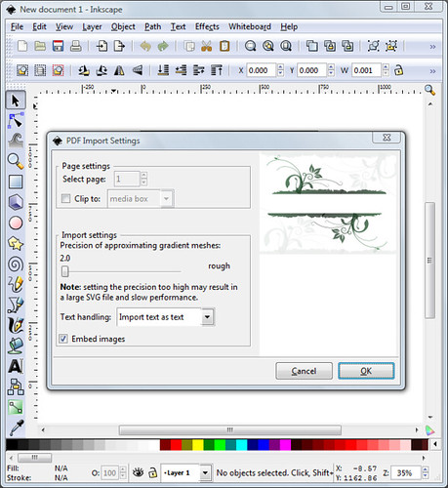
Task: Save document floppy icon
Action: coord(58,46)
